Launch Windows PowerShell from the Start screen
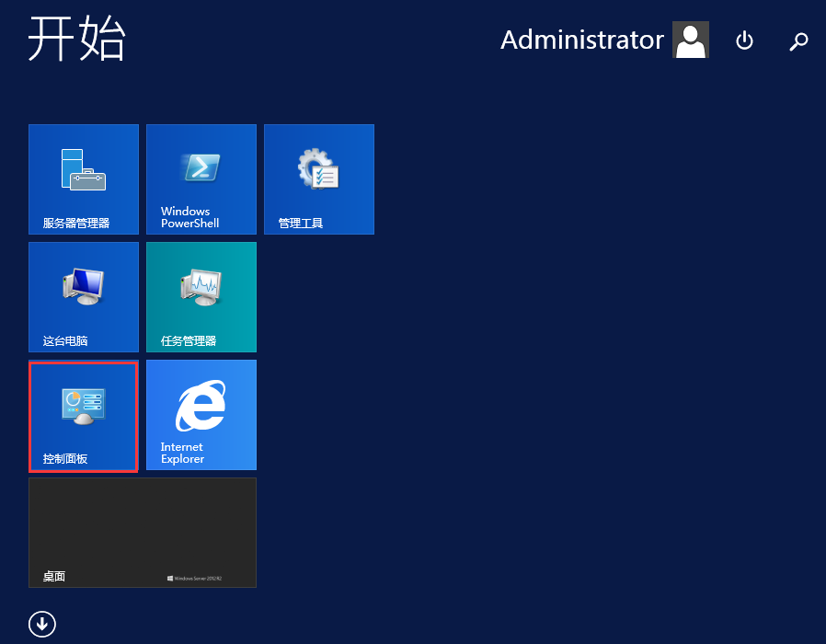 tap(201, 179)
